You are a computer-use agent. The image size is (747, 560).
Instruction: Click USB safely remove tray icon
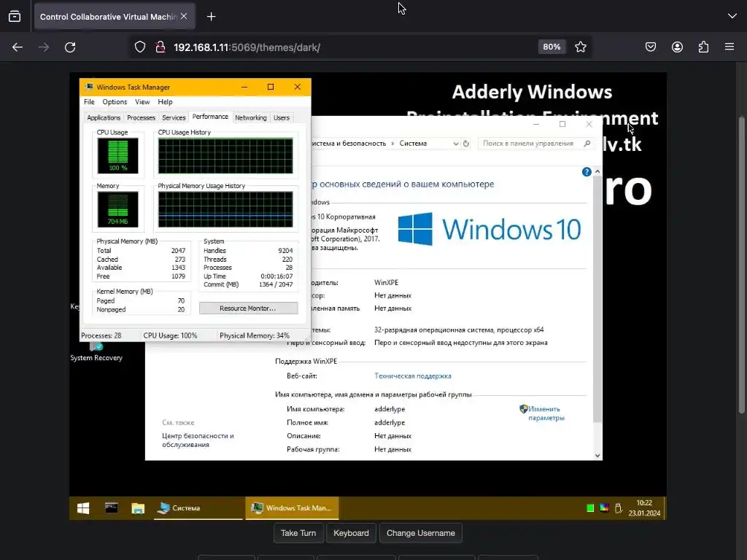[619, 508]
